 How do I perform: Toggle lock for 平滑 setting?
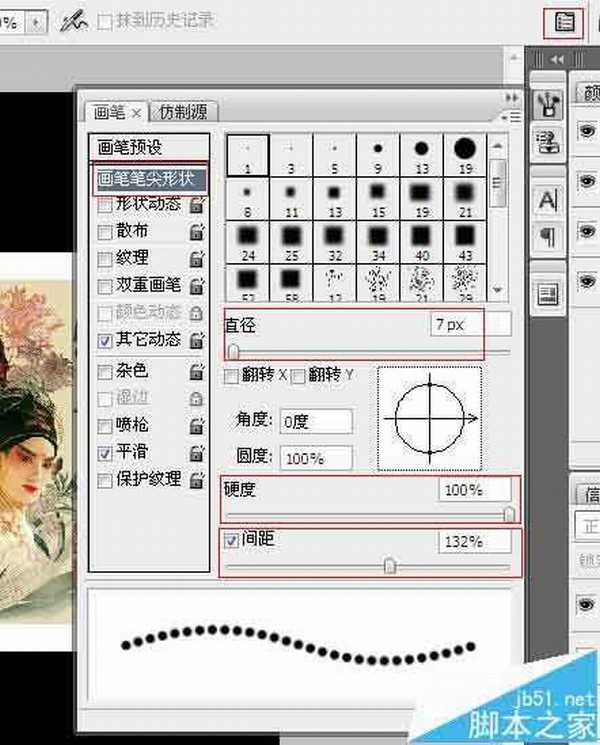[x=197, y=453]
